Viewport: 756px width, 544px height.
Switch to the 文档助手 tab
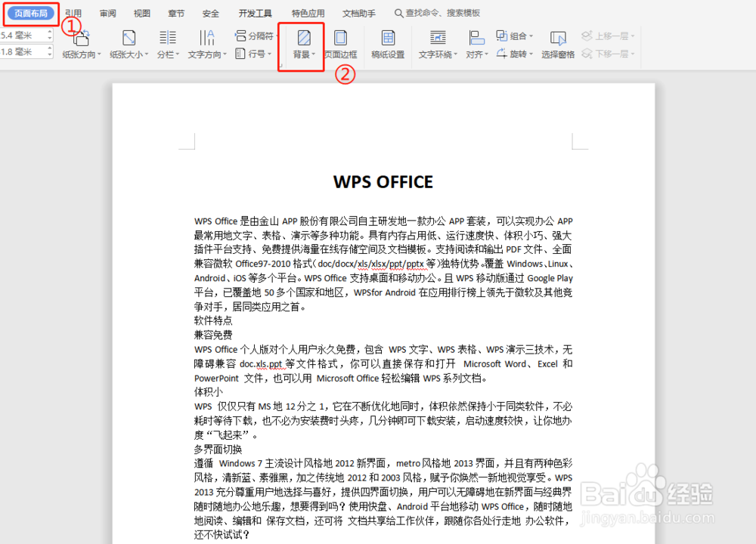[359, 14]
